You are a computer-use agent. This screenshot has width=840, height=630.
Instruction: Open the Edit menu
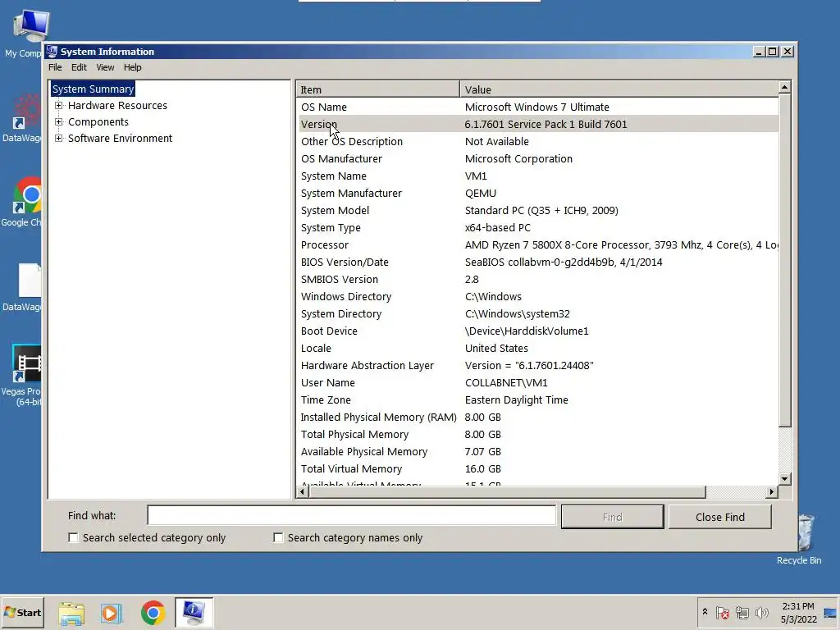(x=79, y=67)
